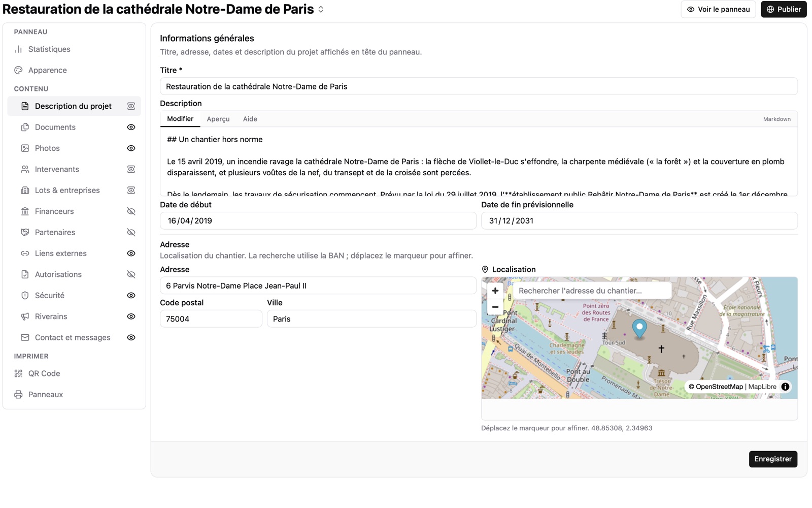Show the hidden Partenaires section

pyautogui.click(x=131, y=232)
